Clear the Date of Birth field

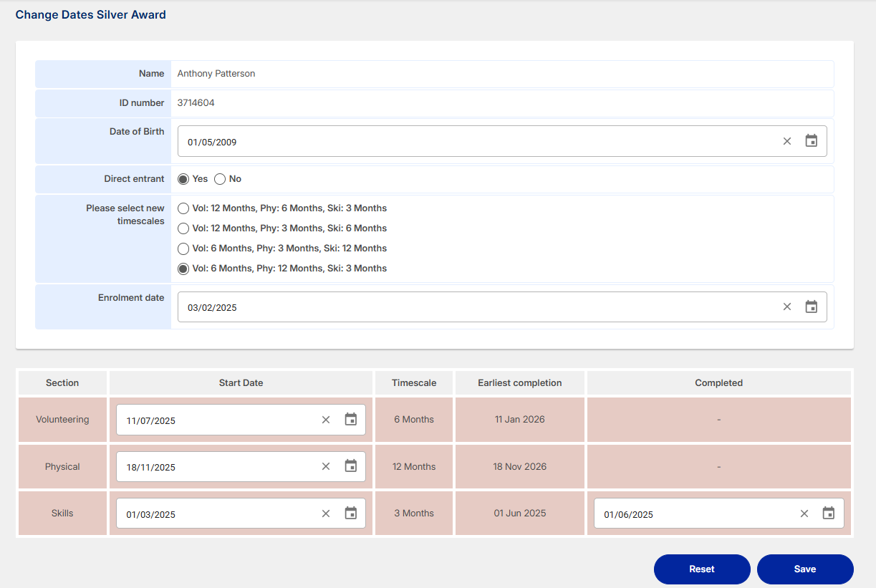[787, 141]
